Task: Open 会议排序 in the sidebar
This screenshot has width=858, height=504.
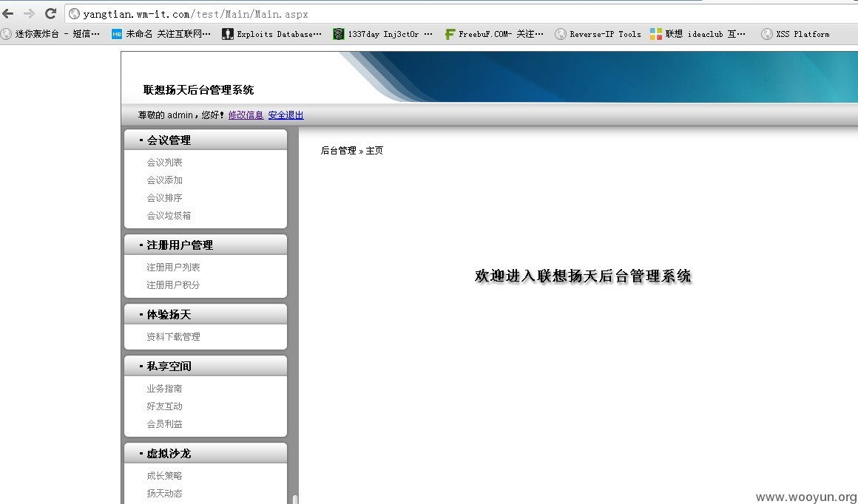Action: (164, 198)
